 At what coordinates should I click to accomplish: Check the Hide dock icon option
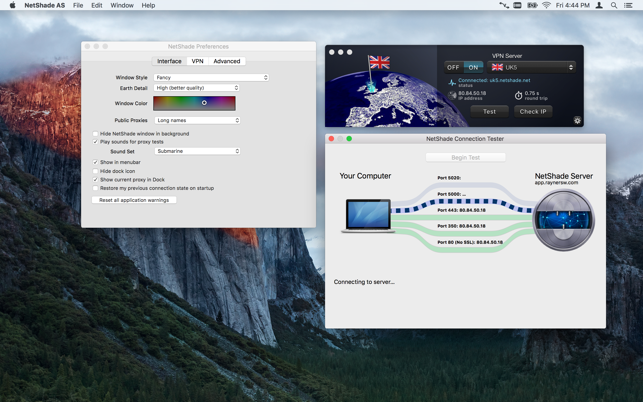point(96,171)
